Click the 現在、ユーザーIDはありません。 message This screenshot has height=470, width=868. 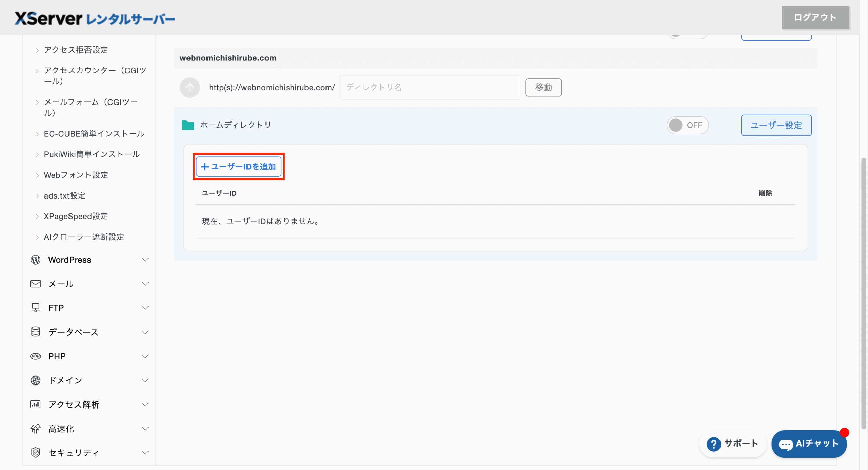(x=260, y=221)
